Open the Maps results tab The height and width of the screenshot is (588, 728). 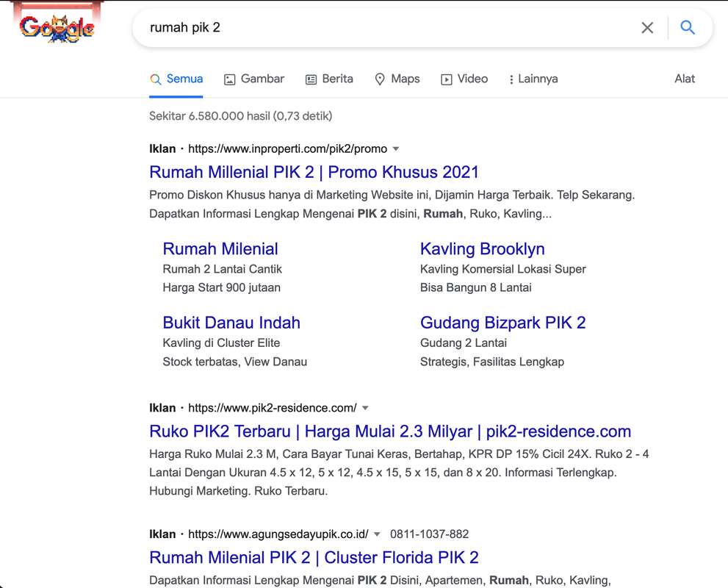click(397, 79)
